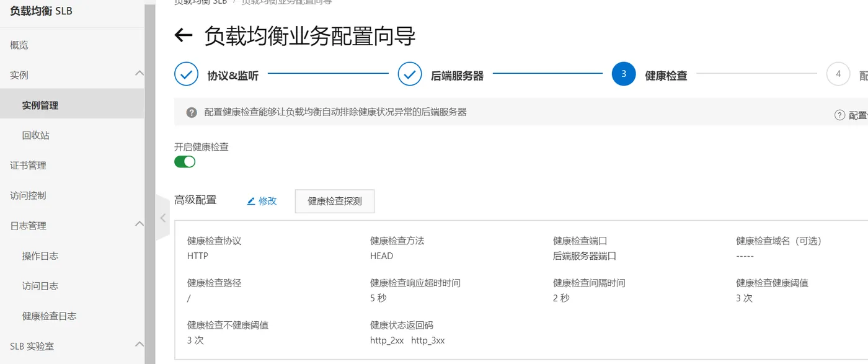Click the completed checkmark on 协议&监听 step
Image resolution: width=868 pixels, height=364 pixels.
(x=186, y=74)
